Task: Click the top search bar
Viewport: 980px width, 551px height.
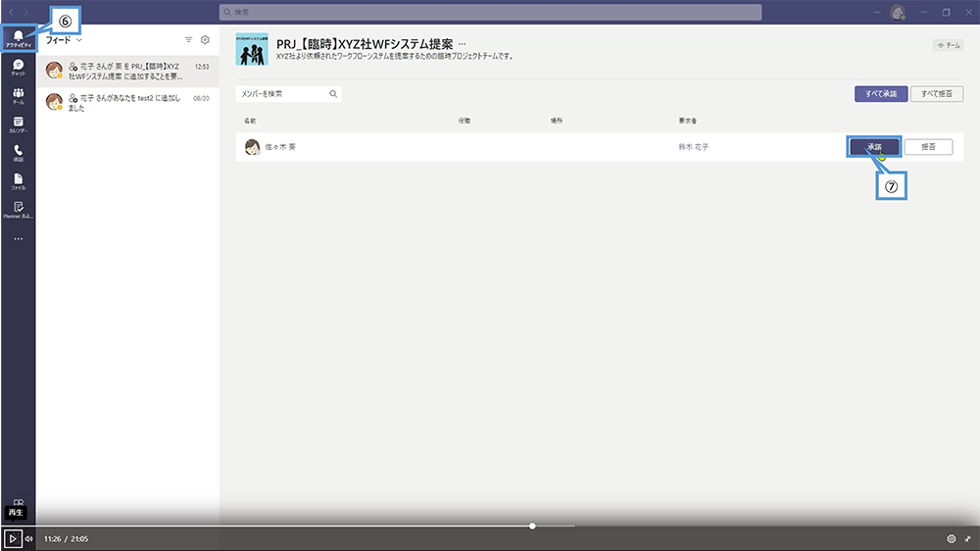Action: coord(490,12)
